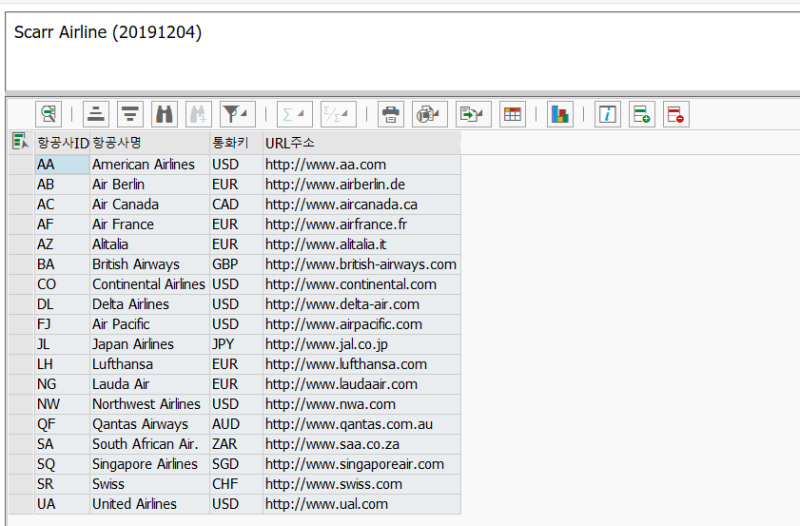
Task: Select the row marker beside LH
Action: pos(21,364)
